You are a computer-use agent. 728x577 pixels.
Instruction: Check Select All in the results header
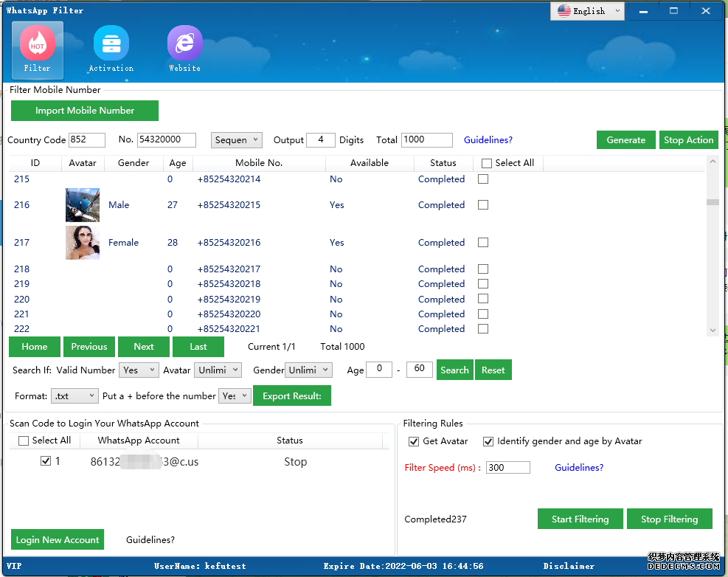click(487, 163)
